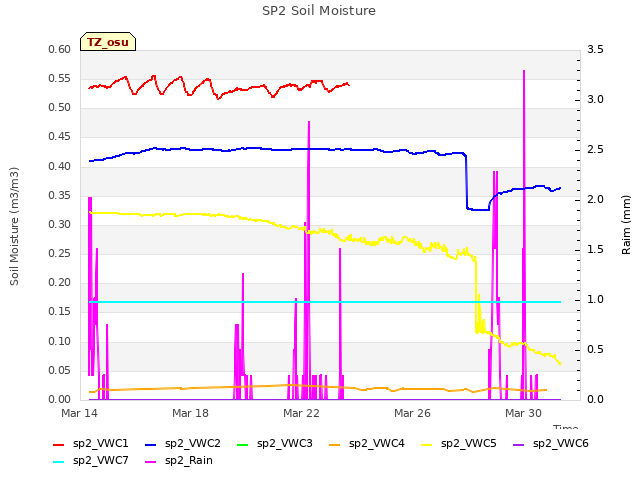Screen dimensions: 640x480
Task: Click the Mar 18 x-axis tick label
Action: pyautogui.click(x=190, y=413)
